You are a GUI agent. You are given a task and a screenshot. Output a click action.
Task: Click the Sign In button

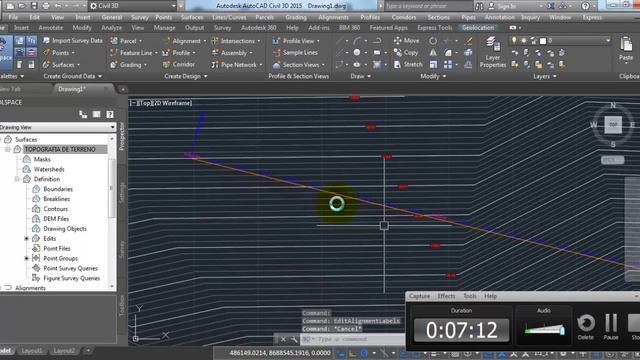[506, 6]
